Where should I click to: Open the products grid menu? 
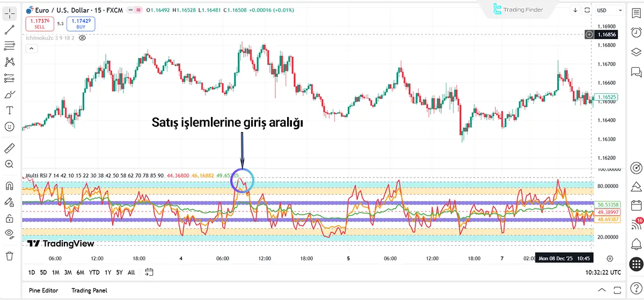(636, 263)
